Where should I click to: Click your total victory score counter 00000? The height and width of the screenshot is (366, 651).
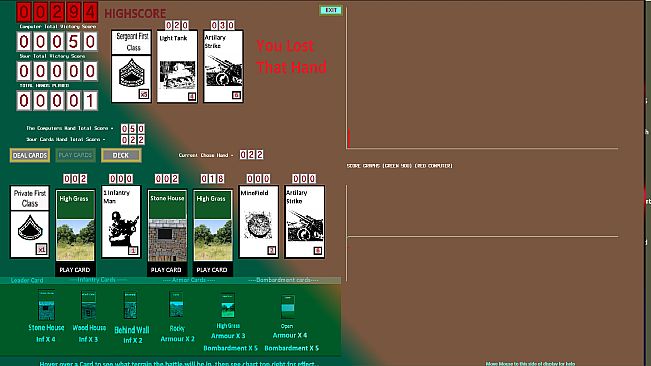(x=57, y=71)
